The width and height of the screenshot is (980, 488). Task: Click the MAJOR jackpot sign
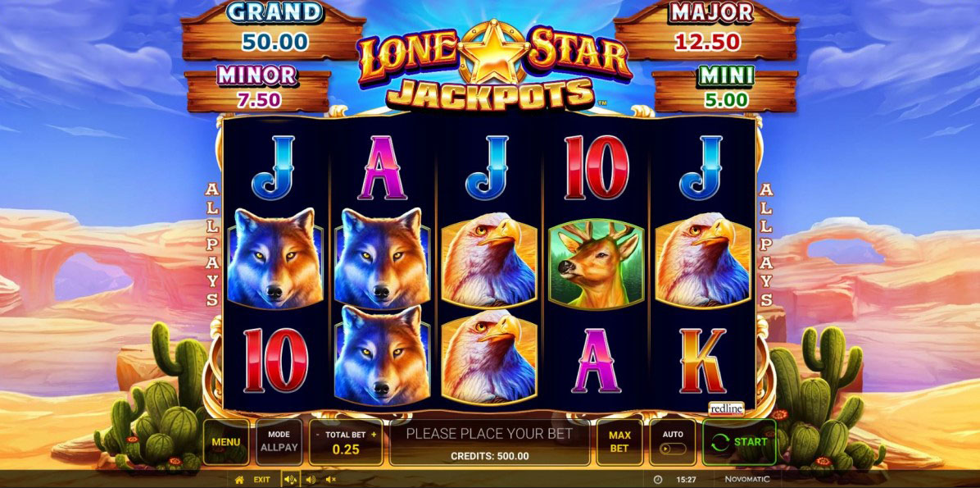click(x=706, y=30)
